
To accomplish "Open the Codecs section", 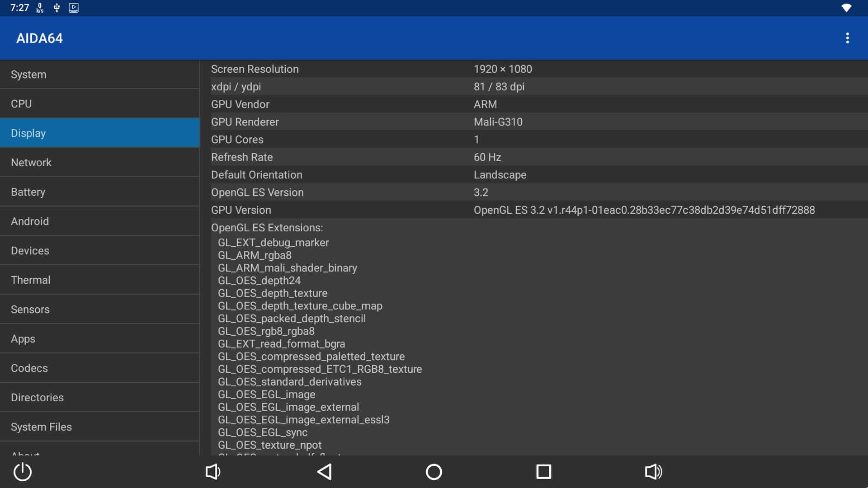I will pos(99,368).
